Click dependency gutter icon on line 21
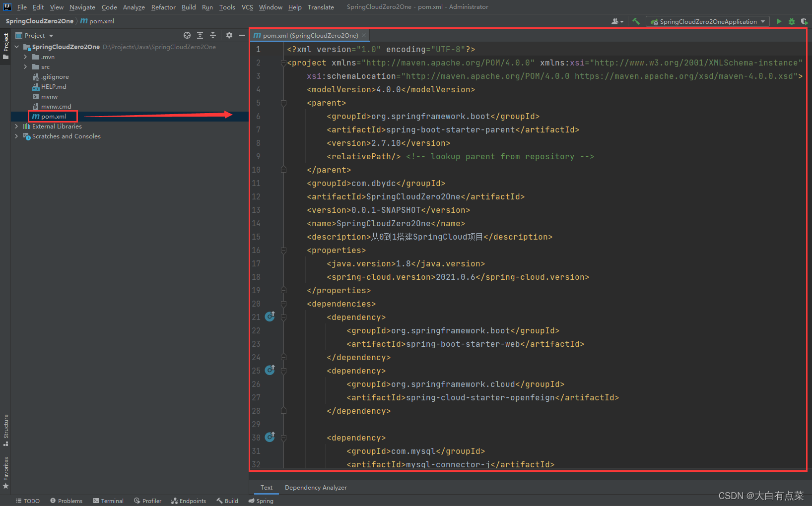 [x=270, y=316]
